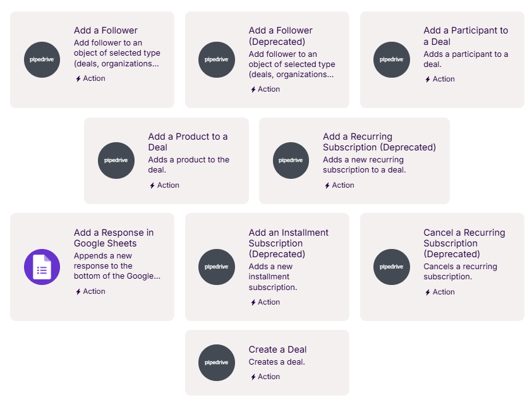Select Add a Product to a Deal
The width and height of the screenshot is (532, 400).
click(x=166, y=160)
